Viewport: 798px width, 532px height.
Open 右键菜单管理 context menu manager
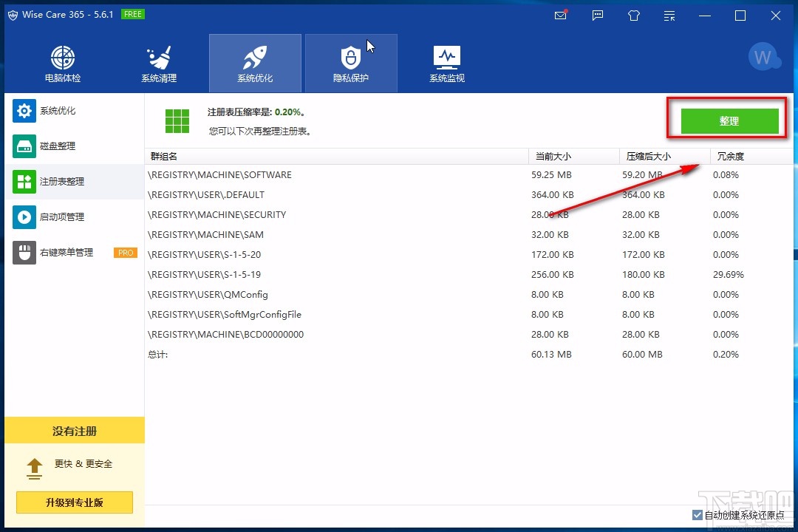pyautogui.click(x=75, y=253)
